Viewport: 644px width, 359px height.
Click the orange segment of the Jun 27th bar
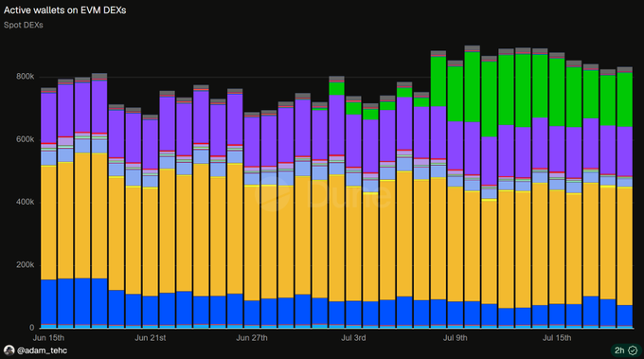[x=252, y=243]
